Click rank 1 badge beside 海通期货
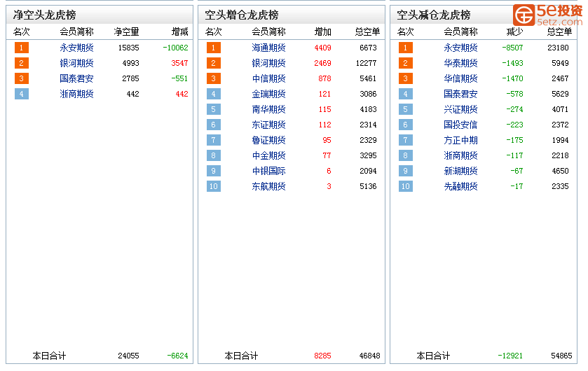The width and height of the screenshot is (588, 371). pyautogui.click(x=213, y=48)
